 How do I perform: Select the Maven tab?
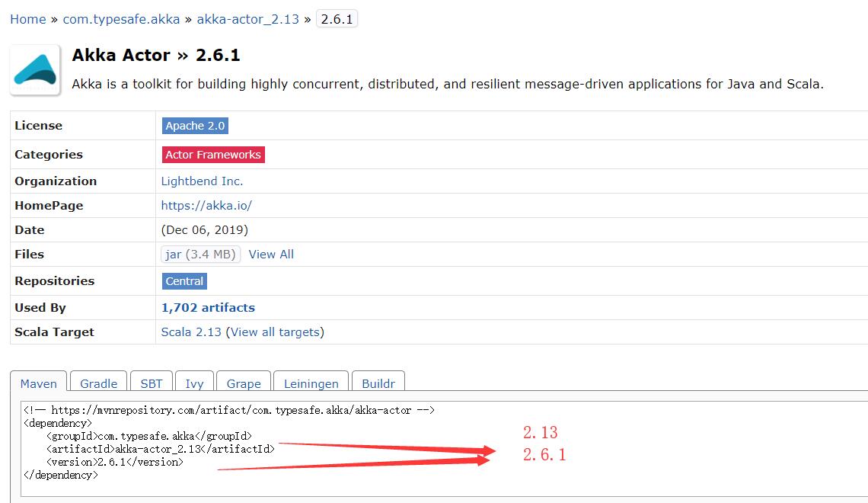coord(39,383)
